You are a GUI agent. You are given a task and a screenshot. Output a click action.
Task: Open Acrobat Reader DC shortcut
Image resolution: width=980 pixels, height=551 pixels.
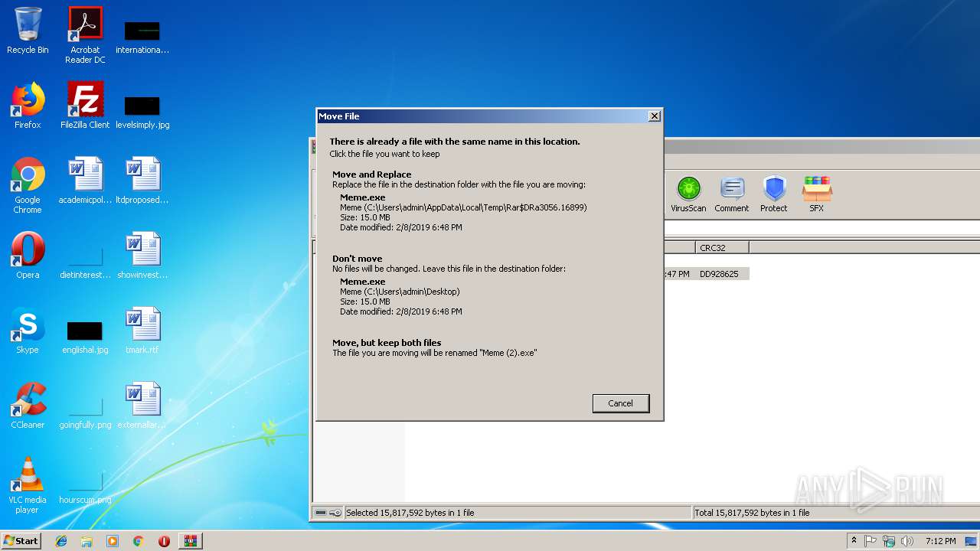pos(85,35)
